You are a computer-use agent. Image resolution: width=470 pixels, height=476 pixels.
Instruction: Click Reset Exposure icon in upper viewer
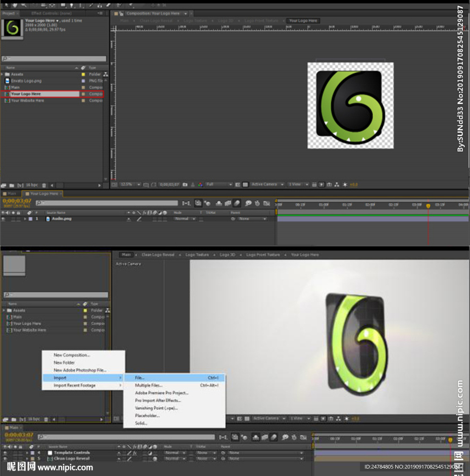click(345, 185)
